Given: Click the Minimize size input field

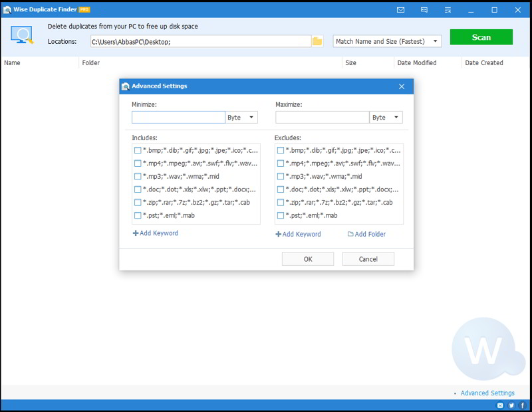Looking at the screenshot, I should pos(178,118).
